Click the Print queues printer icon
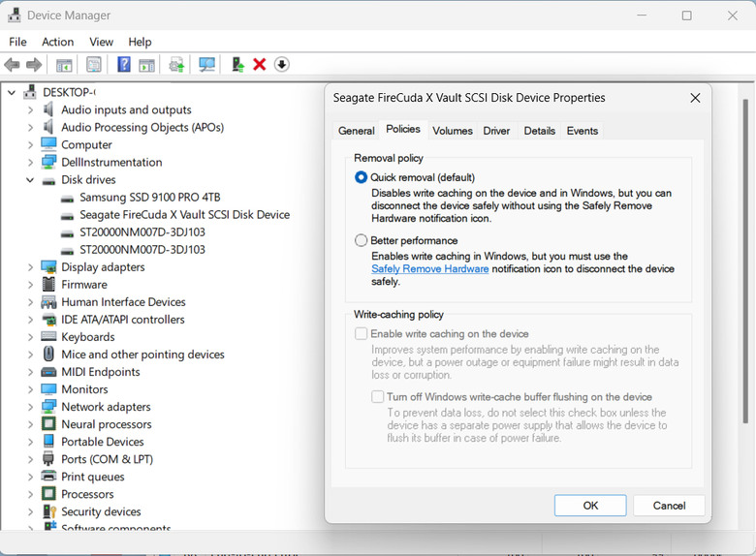The height and width of the screenshot is (556, 756). [x=48, y=476]
